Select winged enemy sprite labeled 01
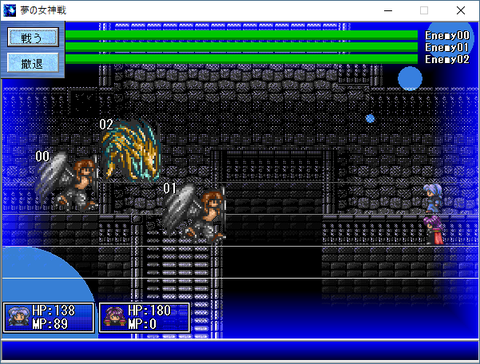Screen dimensions: 480x364 [x=194, y=212]
